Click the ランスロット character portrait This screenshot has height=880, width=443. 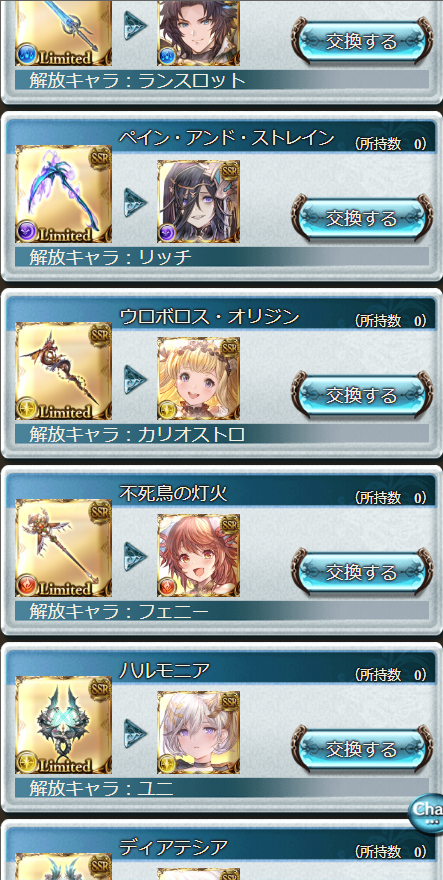198,33
